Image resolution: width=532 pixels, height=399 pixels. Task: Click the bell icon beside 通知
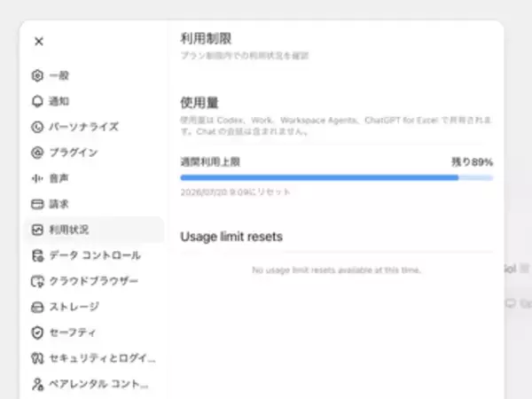pyautogui.click(x=37, y=101)
